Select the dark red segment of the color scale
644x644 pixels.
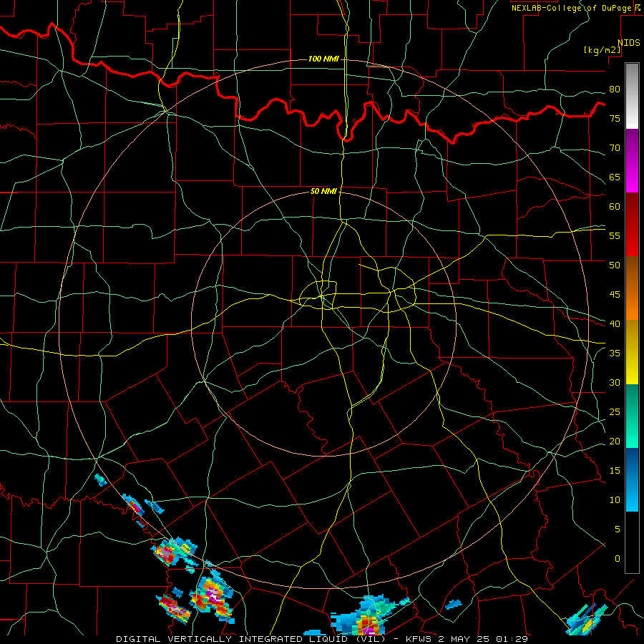point(632,225)
